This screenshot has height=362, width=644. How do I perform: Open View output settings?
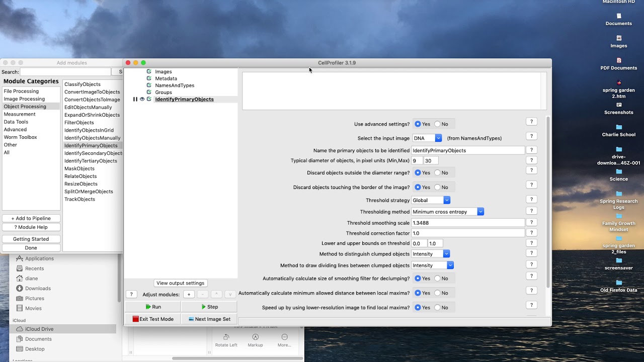(x=180, y=283)
